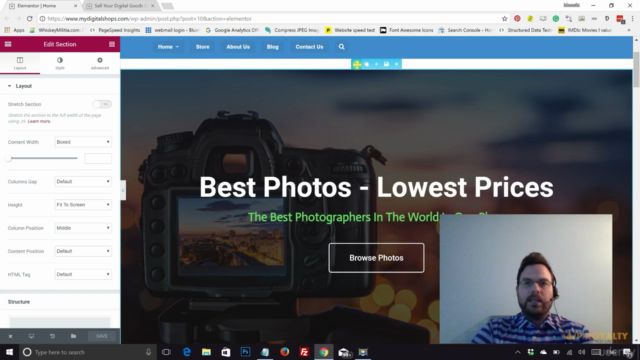Click the Content Width slider handle

click(8, 158)
